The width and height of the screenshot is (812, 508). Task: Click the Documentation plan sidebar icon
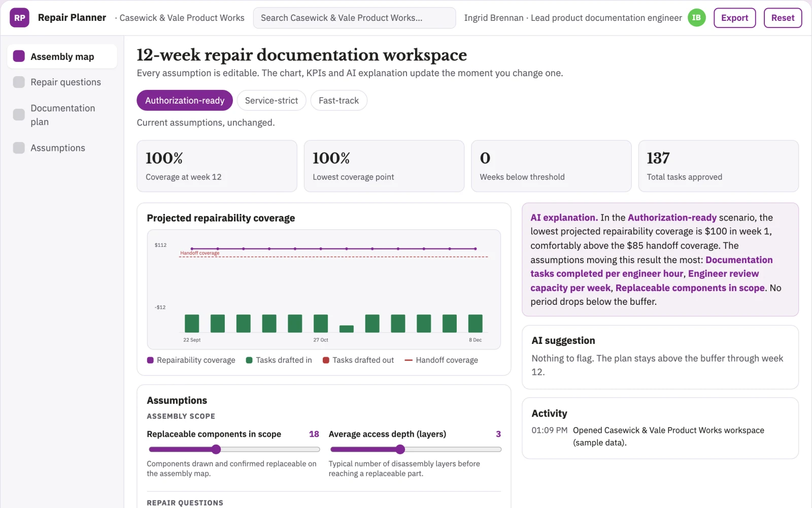click(x=19, y=115)
